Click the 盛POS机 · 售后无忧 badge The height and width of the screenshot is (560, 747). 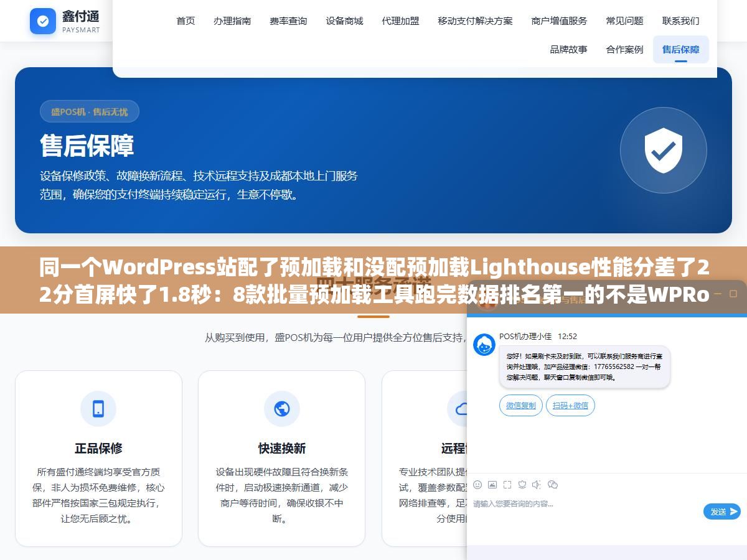click(89, 112)
